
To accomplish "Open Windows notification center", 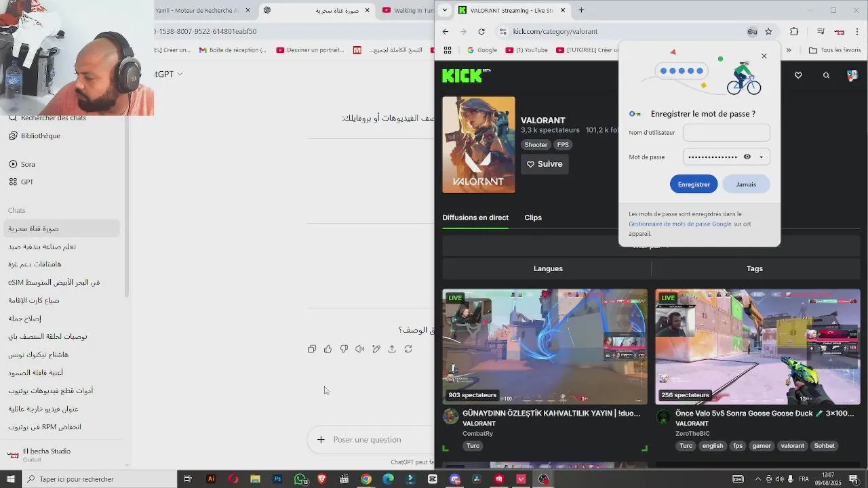I will pyautogui.click(x=853, y=479).
